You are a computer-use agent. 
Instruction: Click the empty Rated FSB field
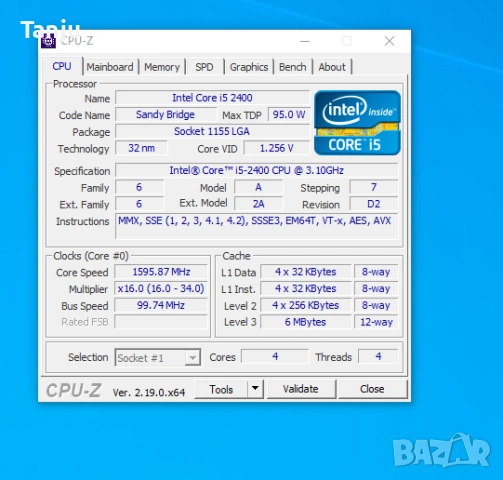[161, 322]
